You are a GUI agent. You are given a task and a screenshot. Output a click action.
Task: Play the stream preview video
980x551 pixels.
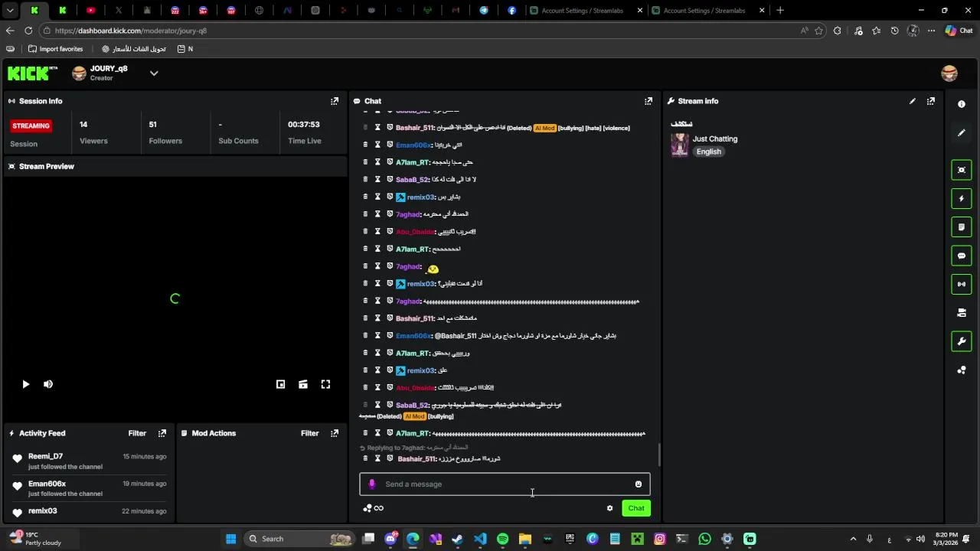25,384
